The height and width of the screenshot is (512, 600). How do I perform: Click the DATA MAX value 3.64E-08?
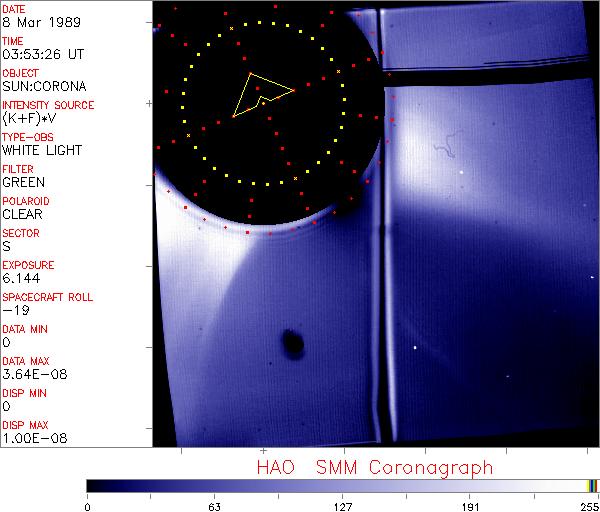32,374
